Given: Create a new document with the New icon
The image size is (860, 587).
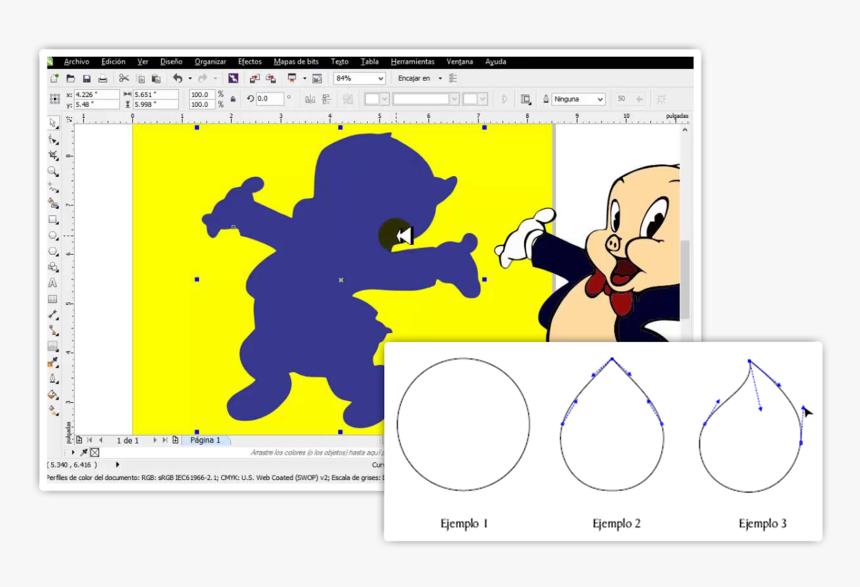Looking at the screenshot, I should click(54, 78).
